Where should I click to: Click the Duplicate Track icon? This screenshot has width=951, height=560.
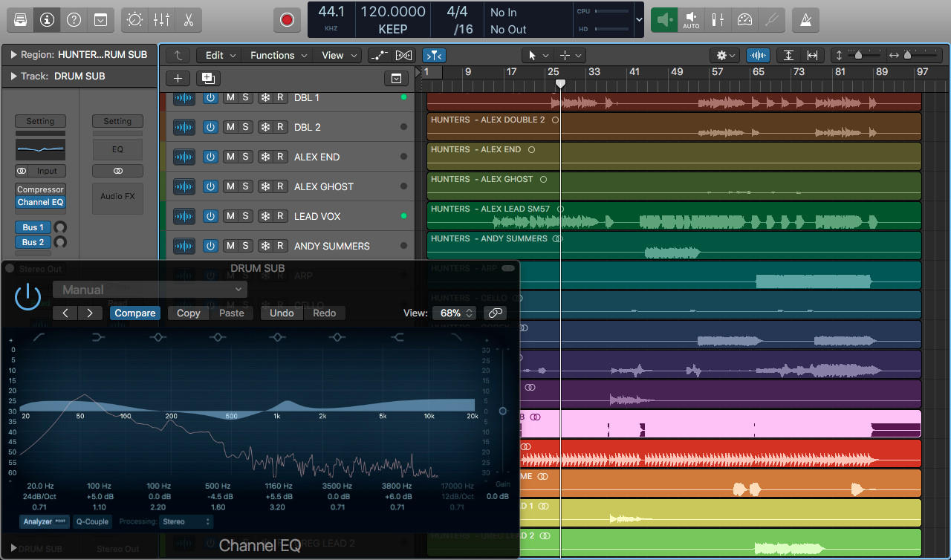pyautogui.click(x=207, y=78)
